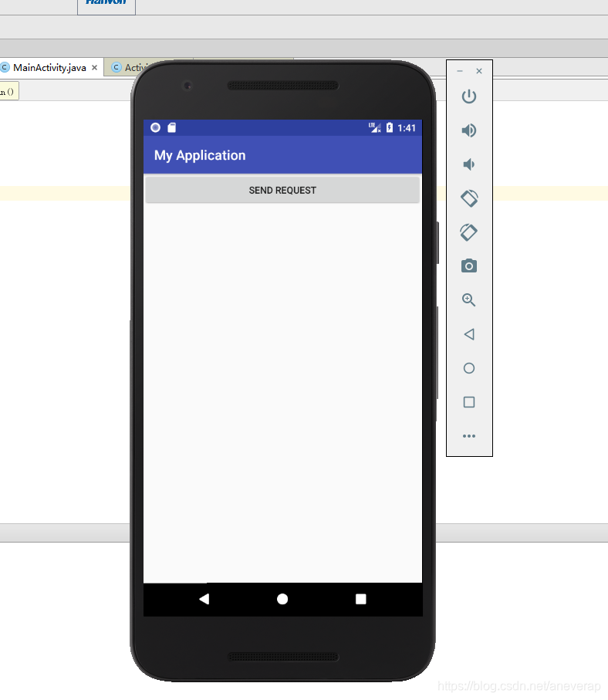Rotate emulator left using upper rotate icon
The image size is (608, 700).
pos(468,198)
